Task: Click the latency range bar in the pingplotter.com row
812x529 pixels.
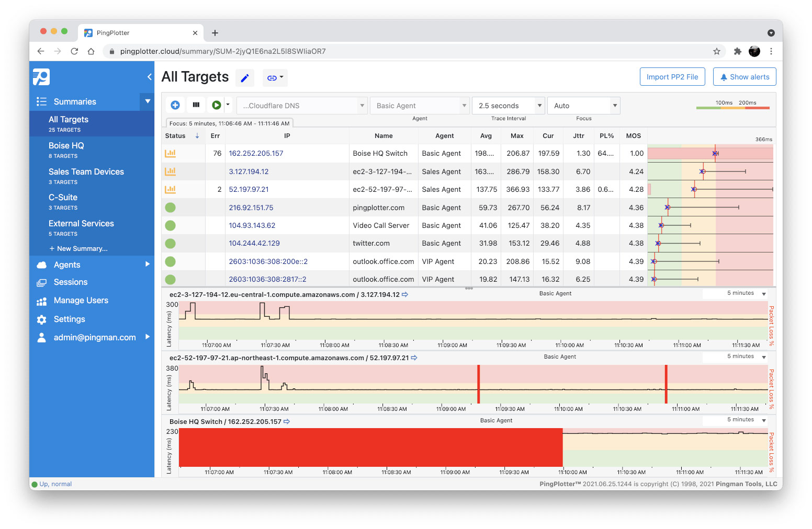Action: pos(702,208)
